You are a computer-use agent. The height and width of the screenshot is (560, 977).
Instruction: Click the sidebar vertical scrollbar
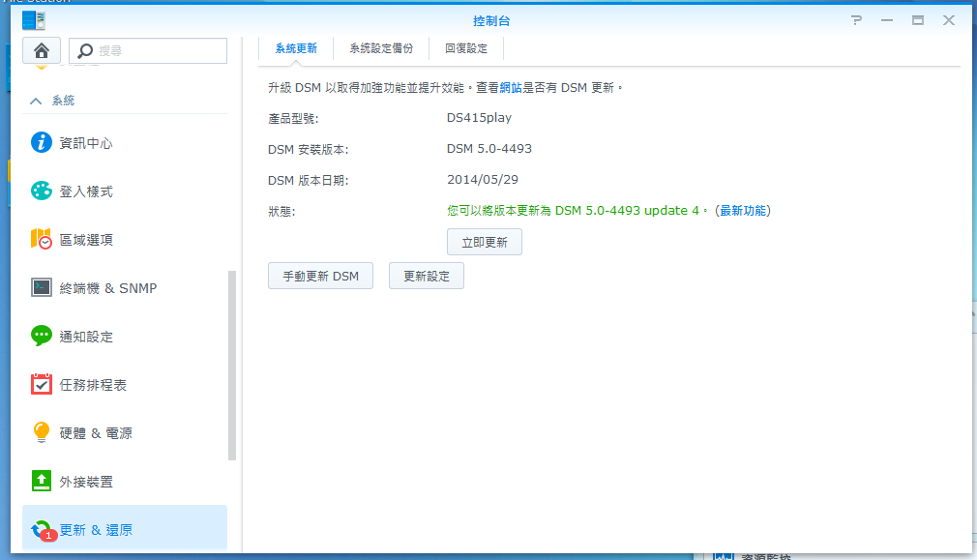(x=232, y=366)
